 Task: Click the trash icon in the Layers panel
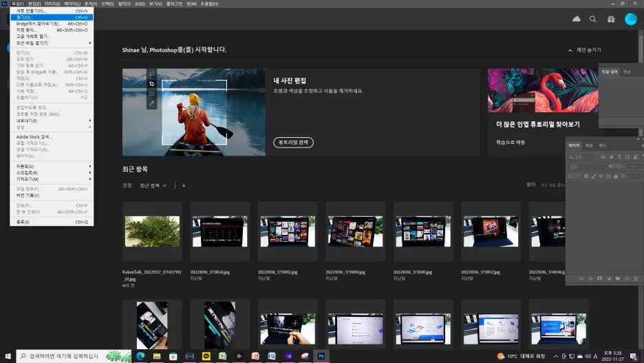point(637,278)
